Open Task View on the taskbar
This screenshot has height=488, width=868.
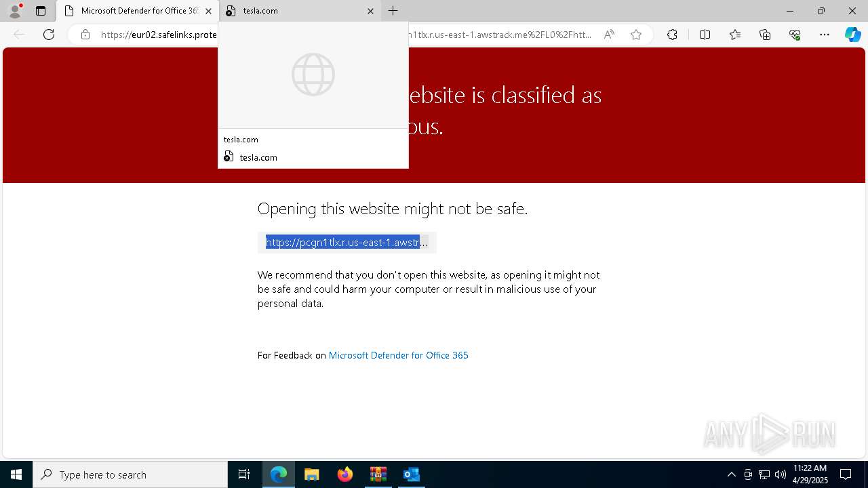coord(244,474)
